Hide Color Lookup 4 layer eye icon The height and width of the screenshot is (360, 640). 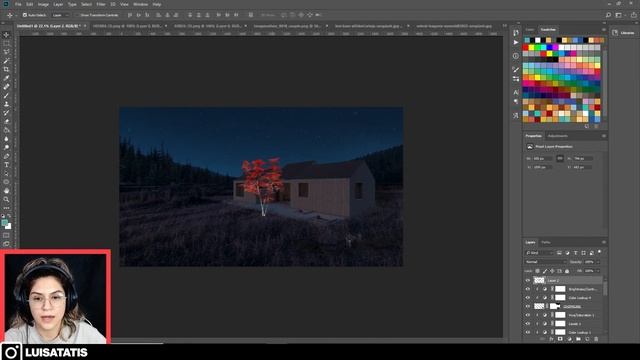527,298
